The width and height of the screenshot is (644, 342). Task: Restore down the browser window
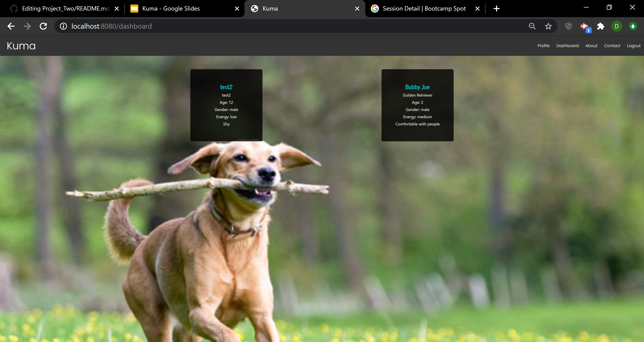point(609,8)
